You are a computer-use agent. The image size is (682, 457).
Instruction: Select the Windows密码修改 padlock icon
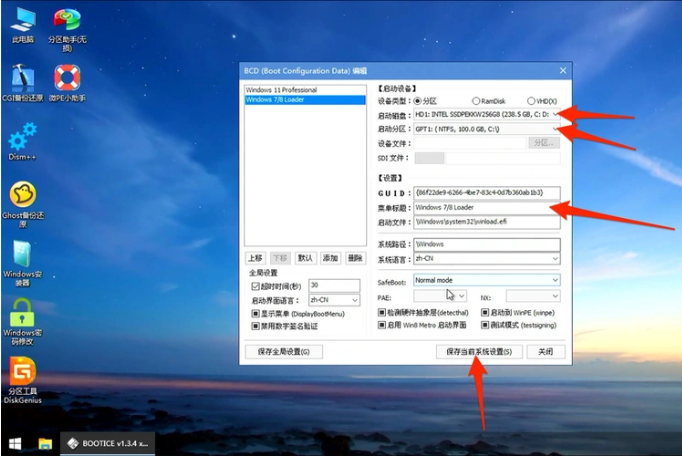pyautogui.click(x=23, y=322)
